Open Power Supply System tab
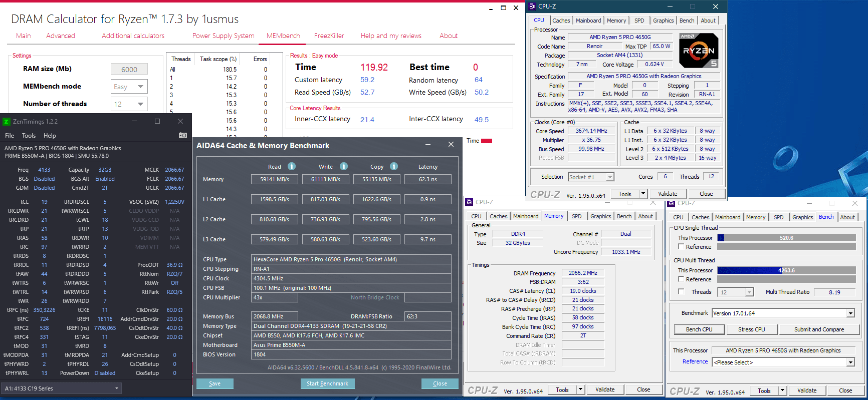Viewport: 868px width, 400px height. 224,36
